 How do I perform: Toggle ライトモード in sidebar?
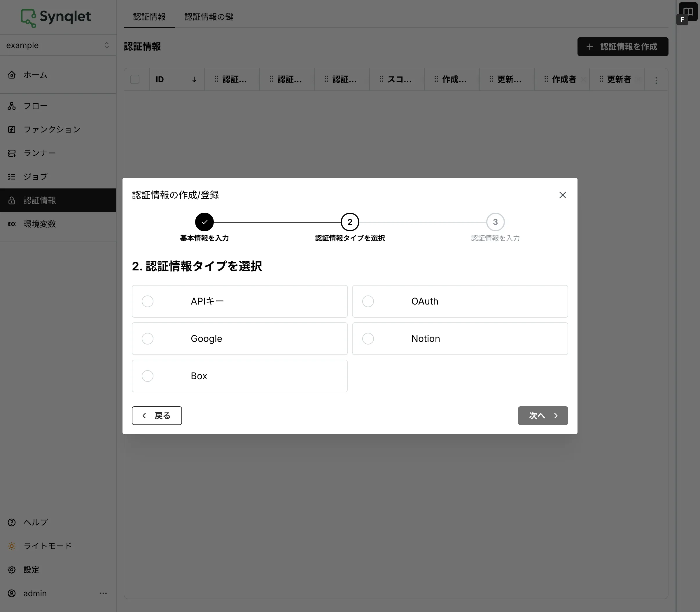pyautogui.click(x=58, y=546)
